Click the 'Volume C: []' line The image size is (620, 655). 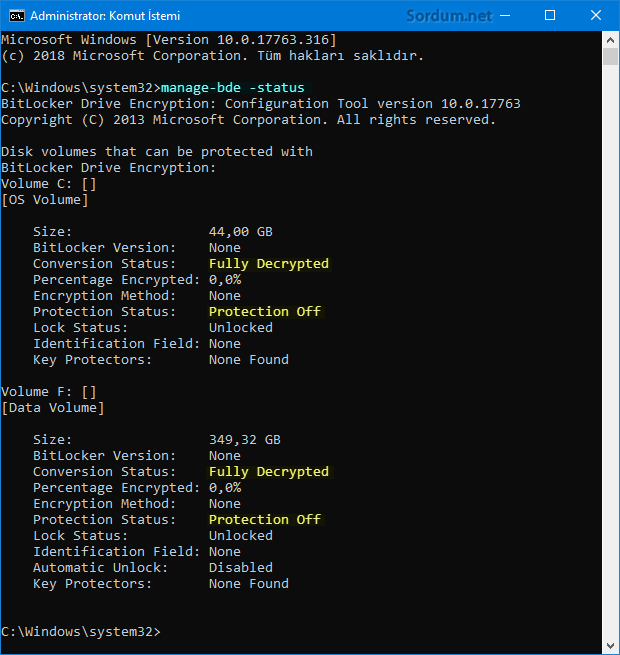pos(49,184)
